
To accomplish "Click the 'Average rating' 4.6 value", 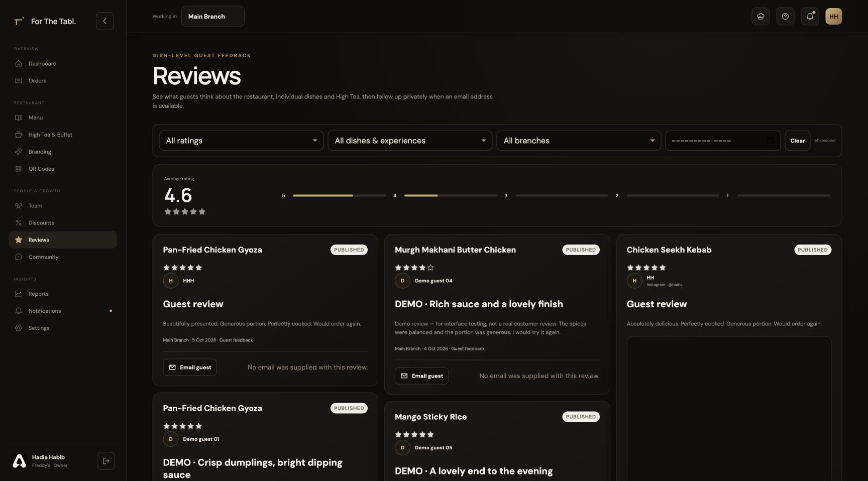I will pos(178,195).
